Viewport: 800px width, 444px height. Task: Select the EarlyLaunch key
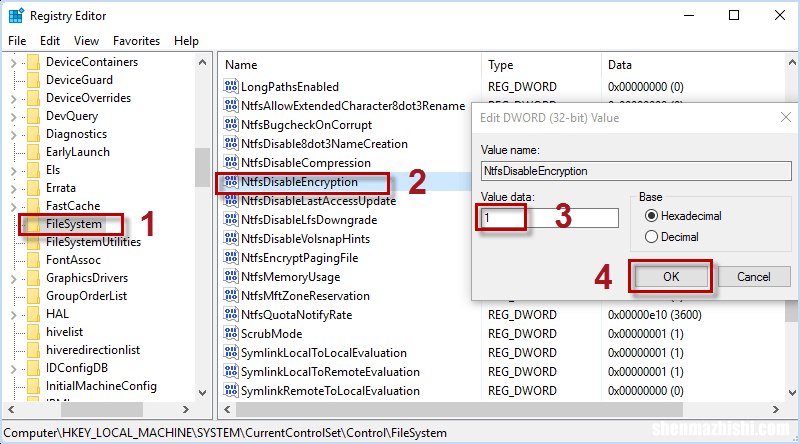[78, 152]
